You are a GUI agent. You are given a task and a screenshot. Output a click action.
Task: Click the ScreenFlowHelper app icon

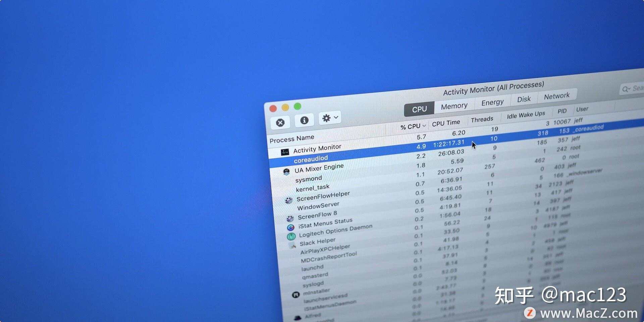(288, 200)
